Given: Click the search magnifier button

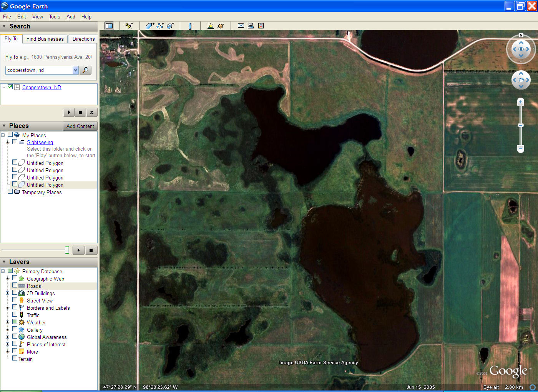Looking at the screenshot, I should 85,70.
